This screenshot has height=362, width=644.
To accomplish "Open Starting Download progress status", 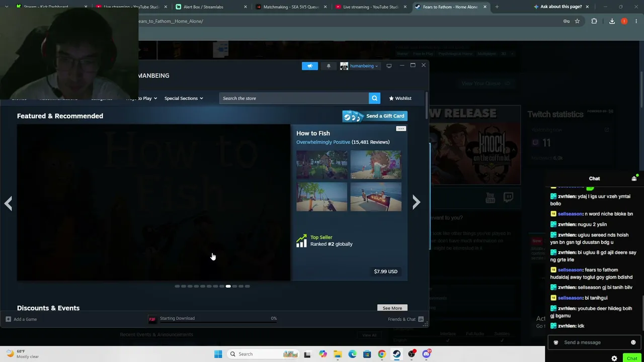I will (213, 319).
